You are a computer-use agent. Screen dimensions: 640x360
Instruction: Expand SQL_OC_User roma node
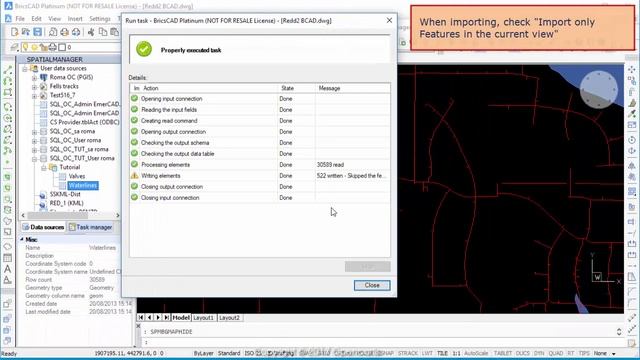(x=34, y=140)
